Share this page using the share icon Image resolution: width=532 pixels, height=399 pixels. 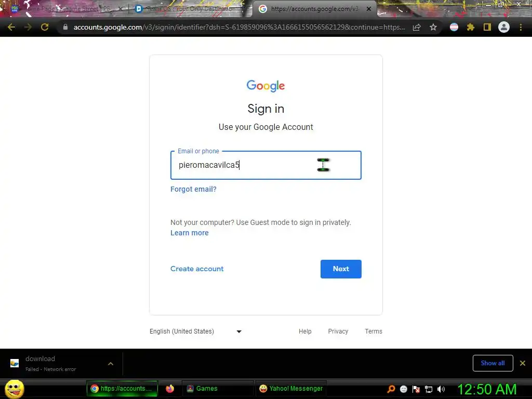(x=417, y=27)
